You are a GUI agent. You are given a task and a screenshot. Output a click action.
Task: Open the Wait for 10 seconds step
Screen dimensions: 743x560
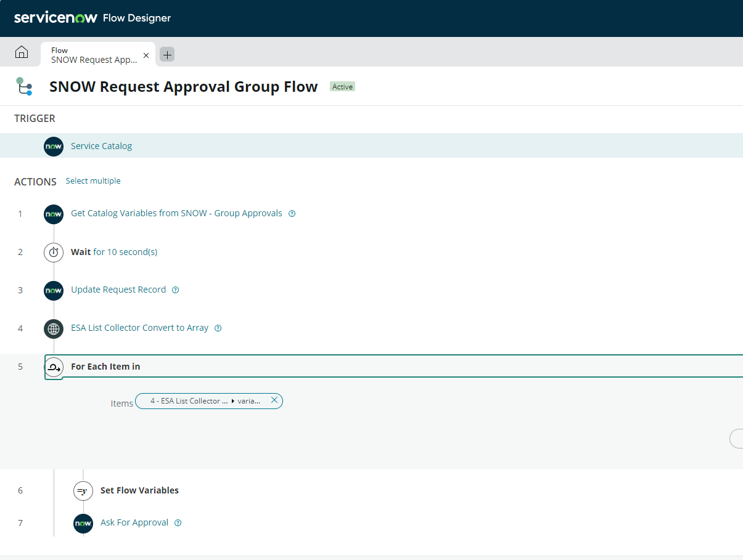coord(114,252)
